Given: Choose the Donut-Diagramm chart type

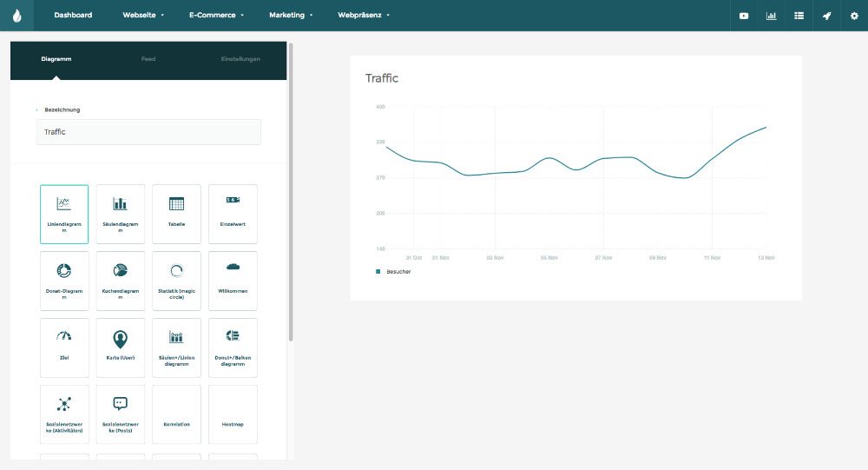Looking at the screenshot, I should pos(64,281).
